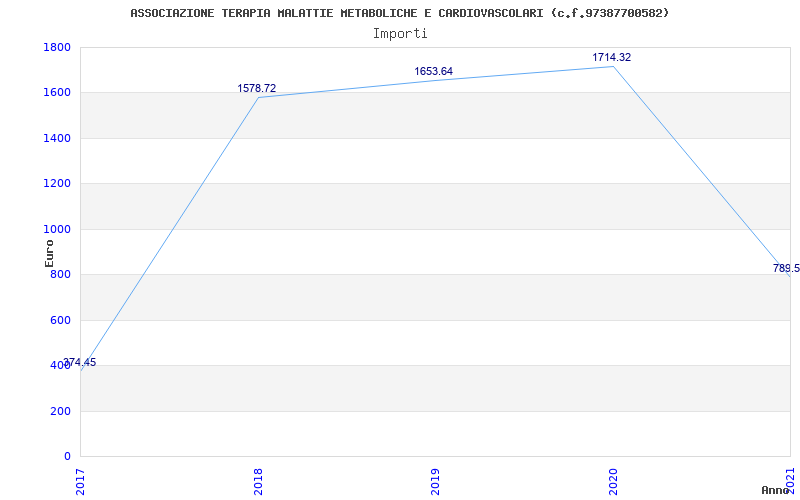
Task: Select the 789.5 data label
Action: click(x=786, y=268)
